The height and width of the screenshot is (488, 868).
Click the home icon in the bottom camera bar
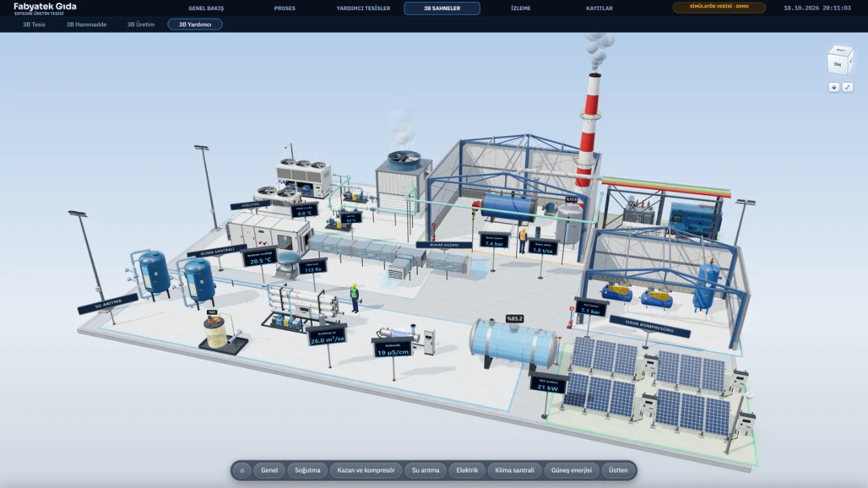click(x=242, y=470)
